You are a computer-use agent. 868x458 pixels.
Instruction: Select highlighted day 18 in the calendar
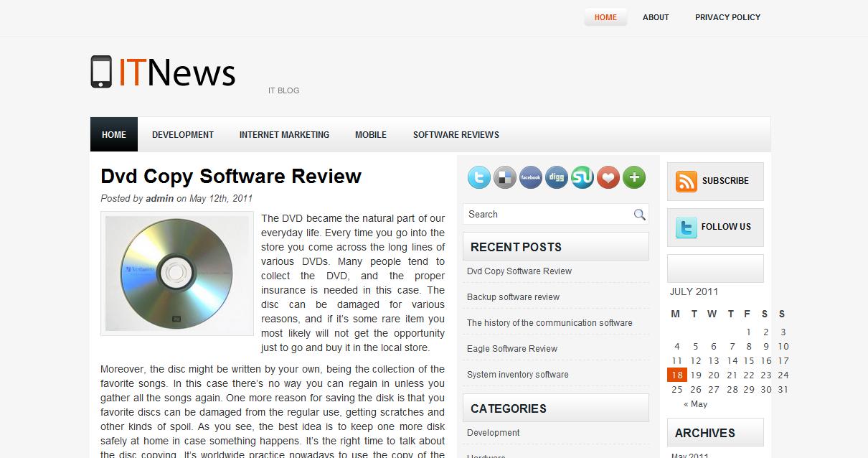[x=676, y=375]
